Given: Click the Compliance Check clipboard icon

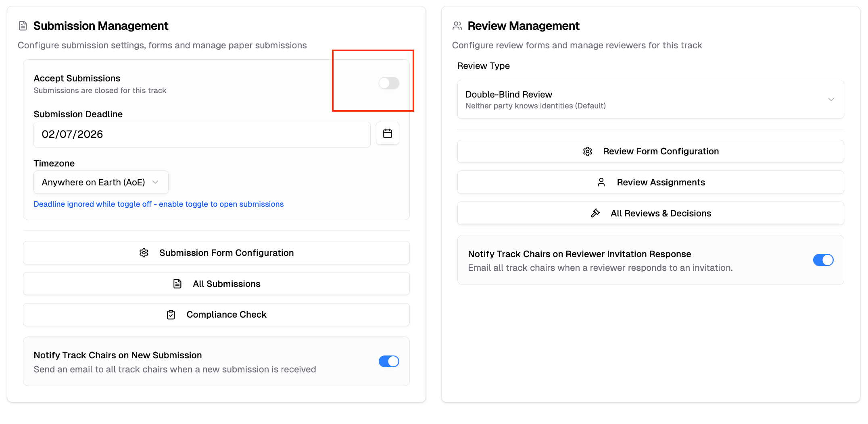Looking at the screenshot, I should (x=171, y=315).
